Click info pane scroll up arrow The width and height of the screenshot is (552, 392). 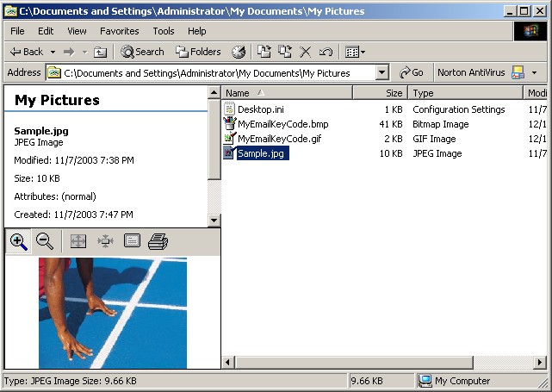[214, 93]
